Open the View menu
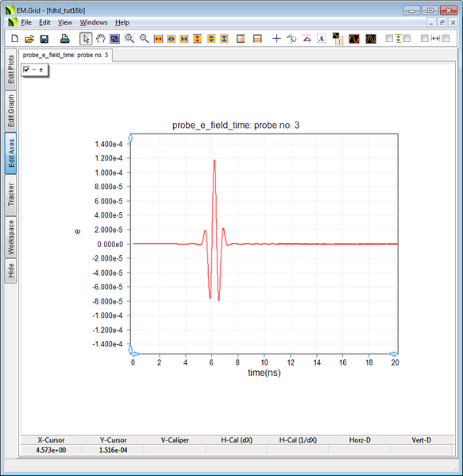 [65, 22]
